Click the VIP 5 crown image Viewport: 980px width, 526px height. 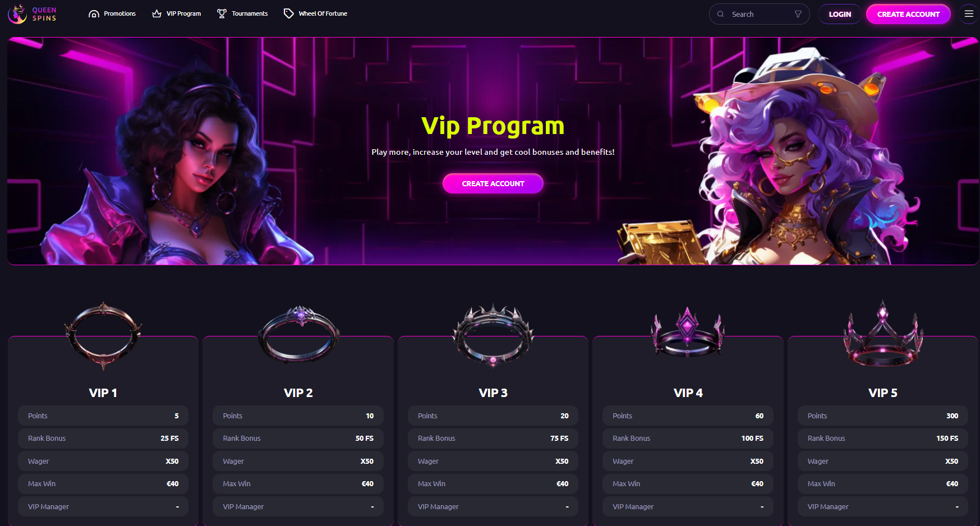pos(883,334)
